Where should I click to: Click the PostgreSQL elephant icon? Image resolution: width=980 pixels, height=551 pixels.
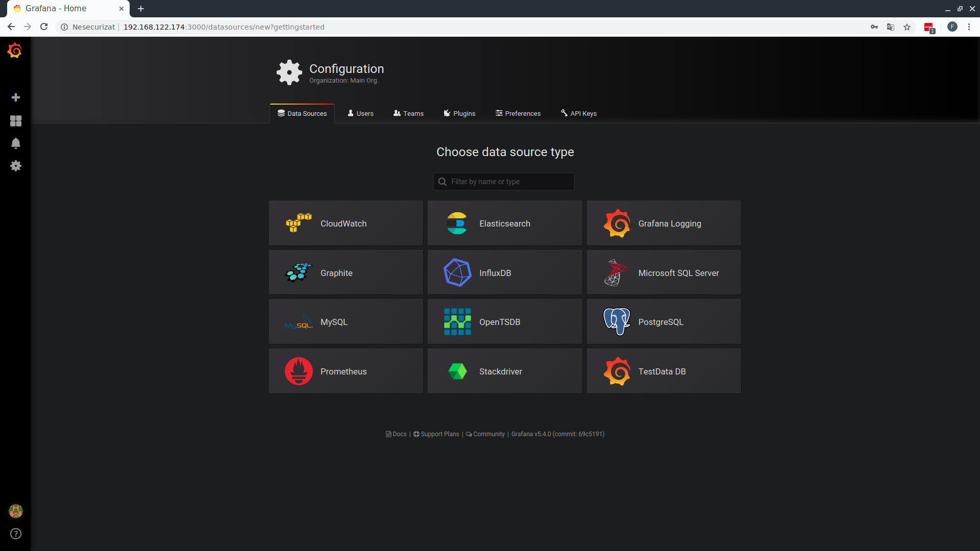pyautogui.click(x=617, y=322)
